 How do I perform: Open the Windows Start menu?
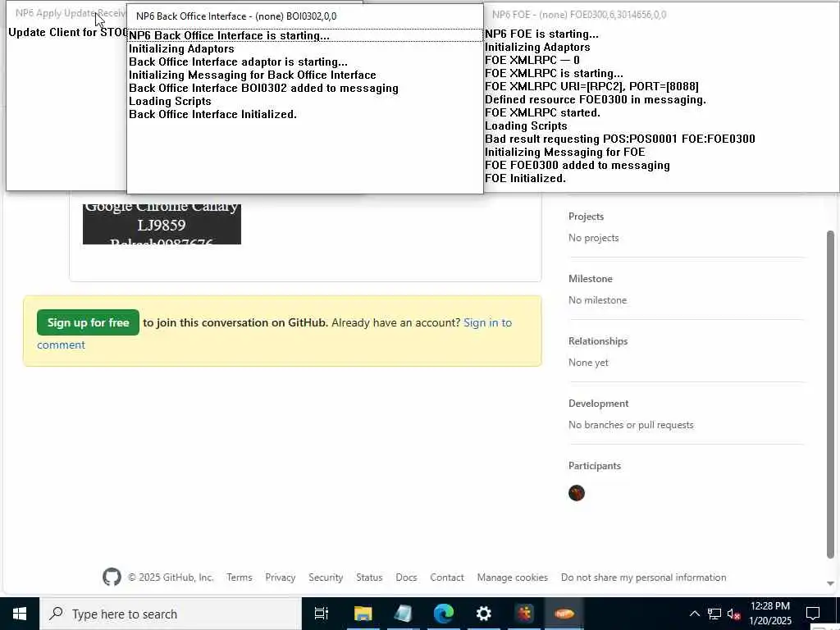pos(20,614)
